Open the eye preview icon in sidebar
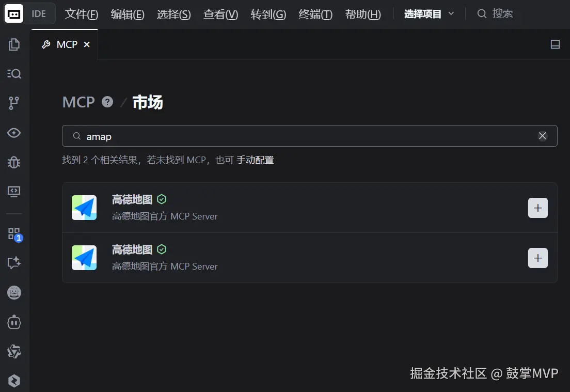Viewport: 570px width, 392px height. click(14, 133)
